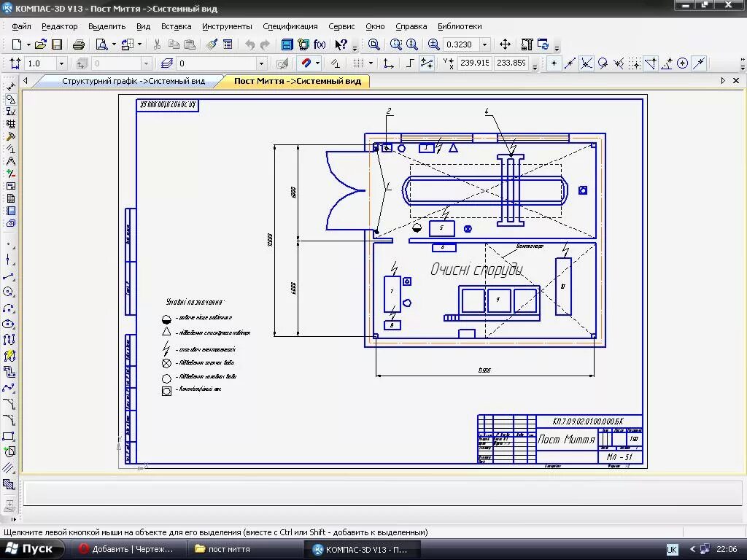Toggle the Alignment snap
Image resolution: width=747 pixels, height=560 pixels.
[x=651, y=63]
